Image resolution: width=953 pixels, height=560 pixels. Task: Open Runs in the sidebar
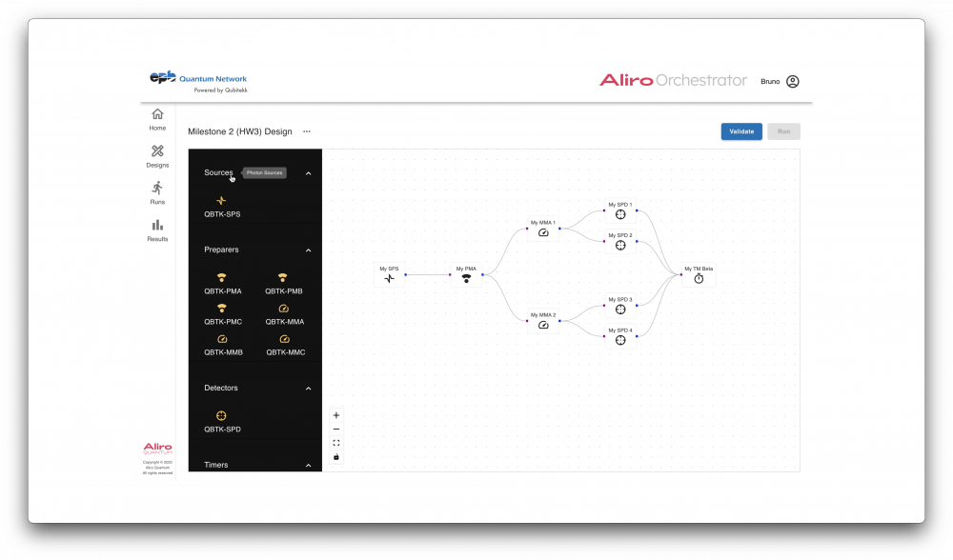[157, 192]
